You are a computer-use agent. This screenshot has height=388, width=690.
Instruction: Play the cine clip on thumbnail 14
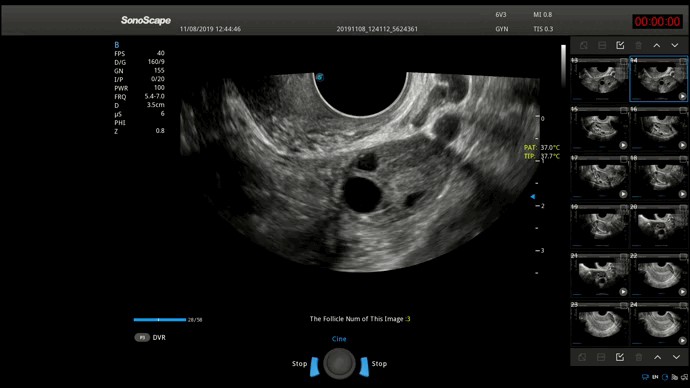coord(682,96)
